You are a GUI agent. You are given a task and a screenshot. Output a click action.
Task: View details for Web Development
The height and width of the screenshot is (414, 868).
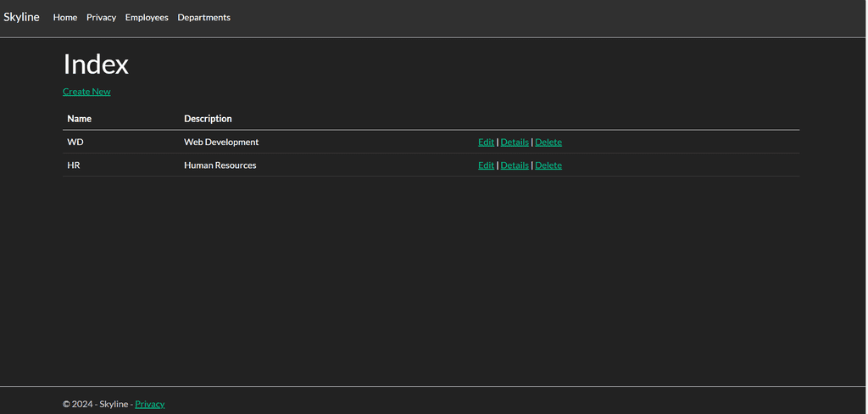pyautogui.click(x=515, y=142)
